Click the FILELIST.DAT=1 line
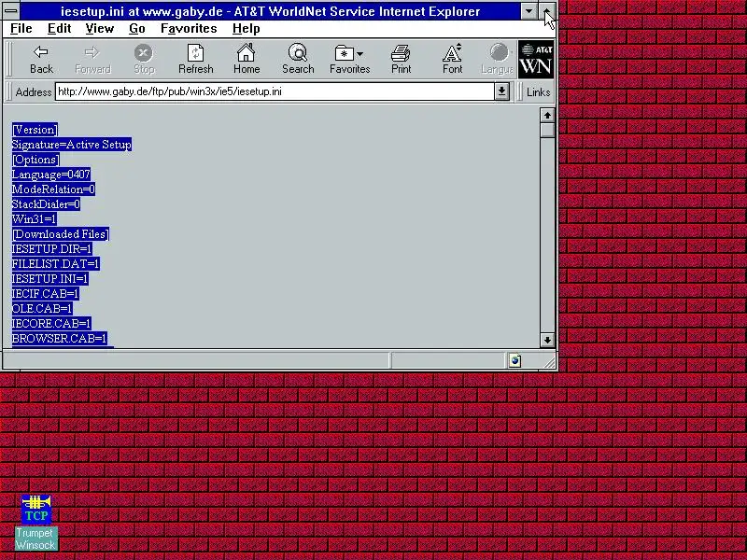Image resolution: width=747 pixels, height=560 pixels. [x=56, y=264]
